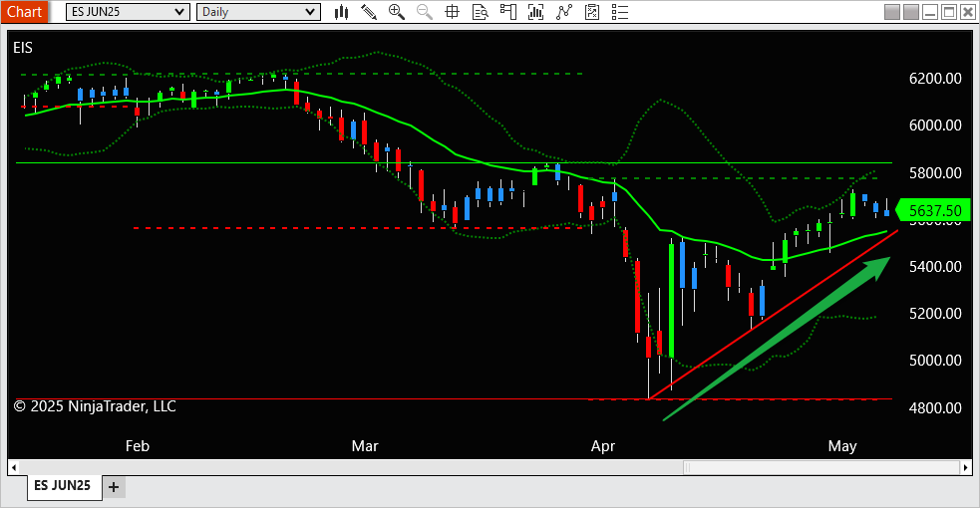This screenshot has width=980, height=508.
Task: Activate the zoom in magnifier
Action: [x=396, y=12]
